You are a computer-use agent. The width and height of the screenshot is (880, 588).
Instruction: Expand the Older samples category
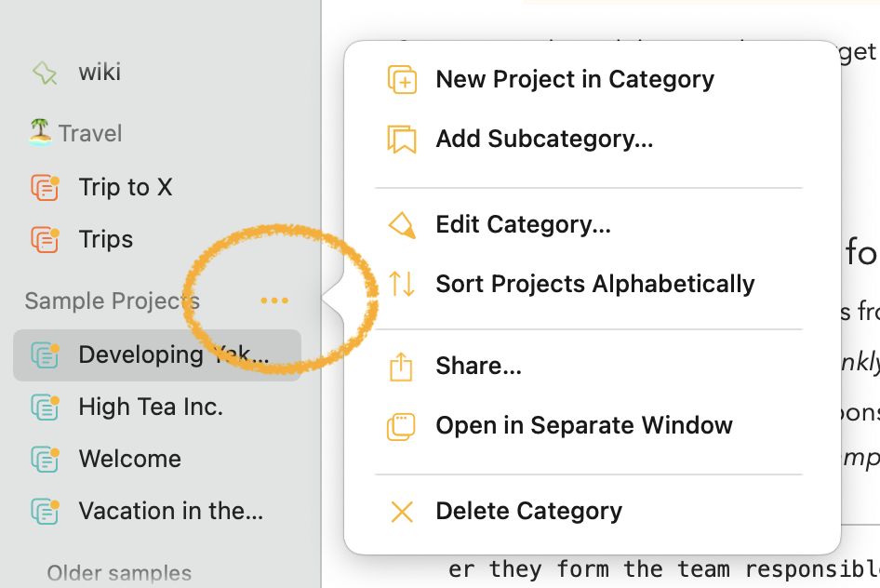click(x=119, y=573)
